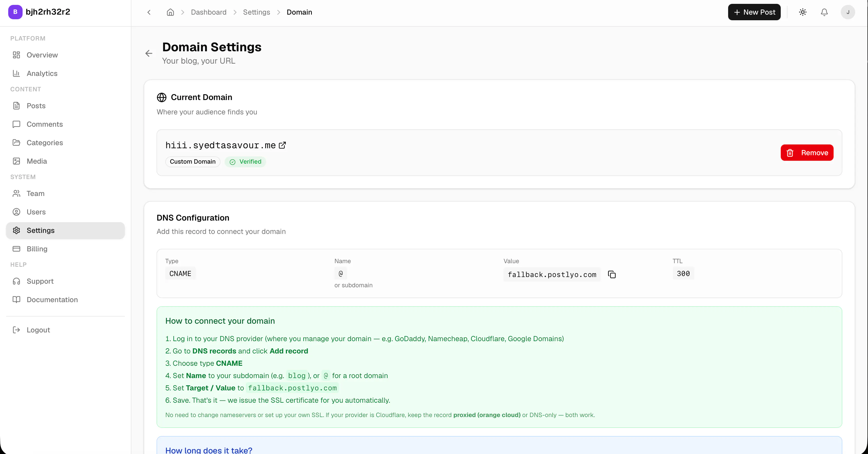
Task: Click the Posts document icon
Action: tap(16, 106)
